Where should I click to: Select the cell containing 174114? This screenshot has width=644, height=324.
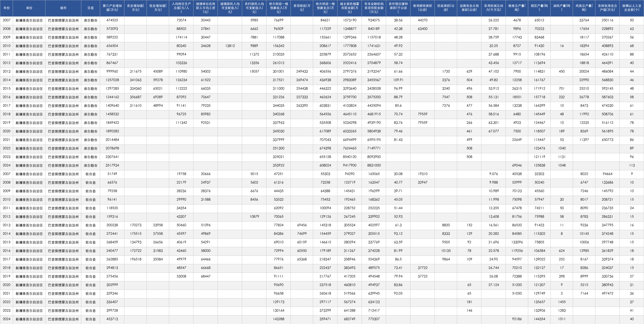point(181,37)
